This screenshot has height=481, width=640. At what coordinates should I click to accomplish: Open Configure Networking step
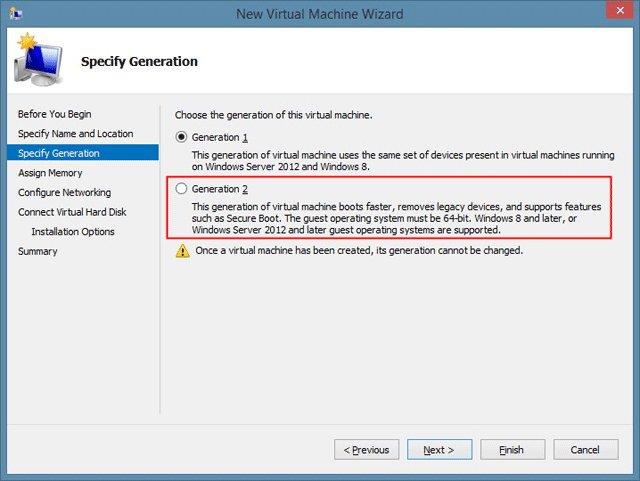pyautogui.click(x=64, y=192)
